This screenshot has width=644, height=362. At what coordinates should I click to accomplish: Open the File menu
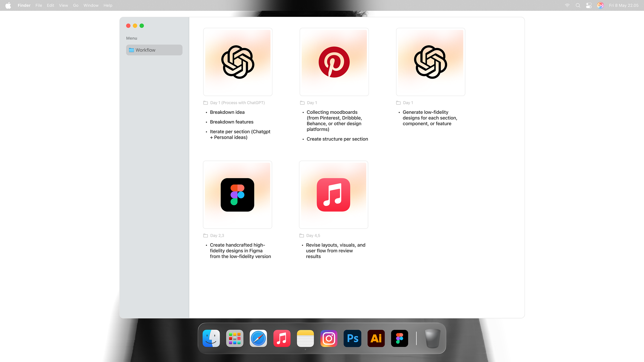click(x=39, y=5)
